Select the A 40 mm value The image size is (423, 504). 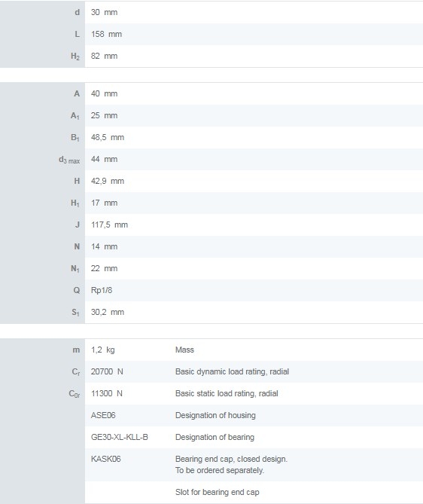click(104, 93)
